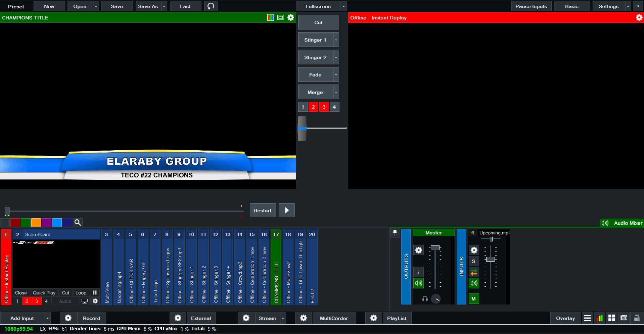Toggle the green M bus button

point(474,298)
